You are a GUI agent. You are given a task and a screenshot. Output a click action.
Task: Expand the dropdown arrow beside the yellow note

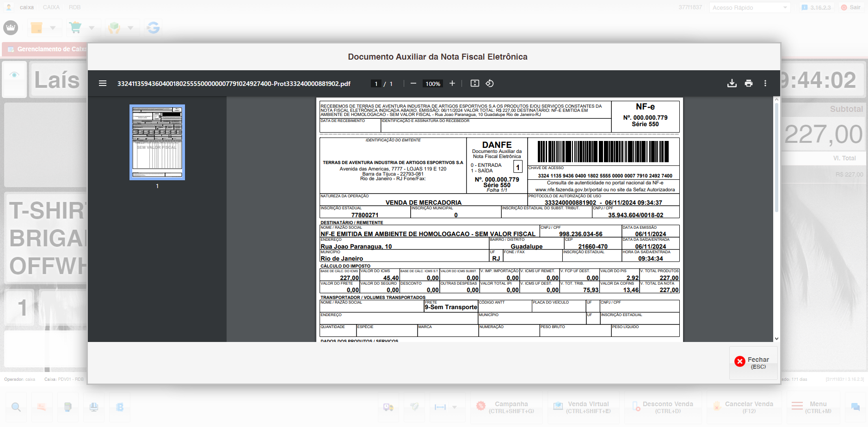click(x=53, y=28)
